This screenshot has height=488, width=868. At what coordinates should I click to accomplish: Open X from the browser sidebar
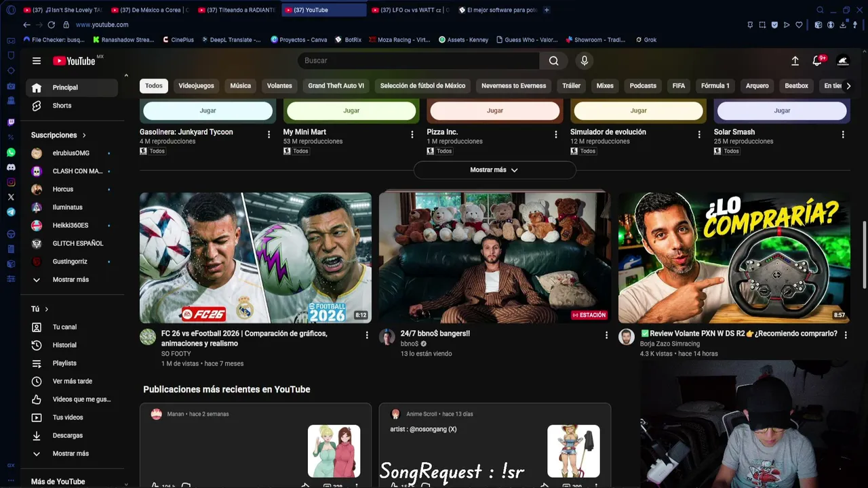(11, 197)
